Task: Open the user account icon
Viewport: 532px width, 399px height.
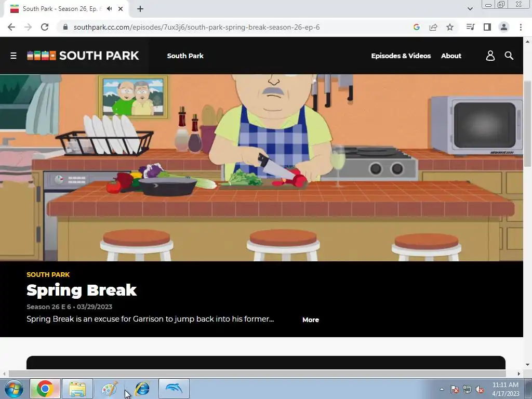Action: click(490, 56)
